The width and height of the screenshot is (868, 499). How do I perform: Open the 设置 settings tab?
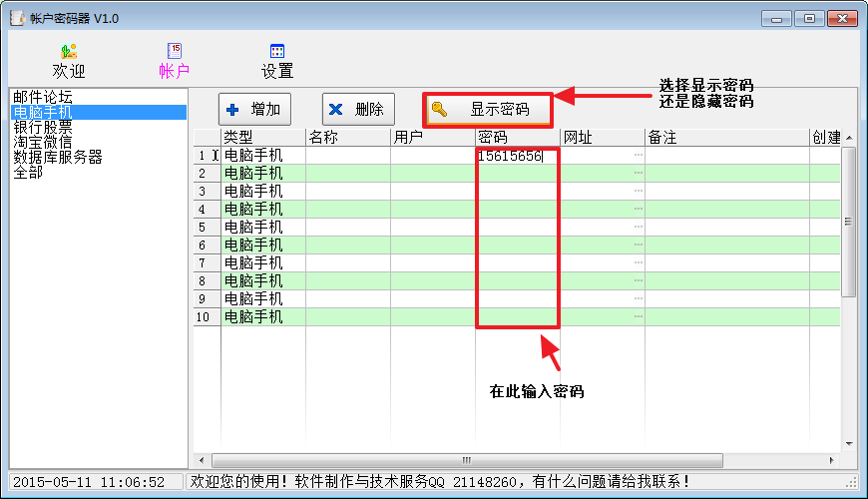(x=276, y=62)
